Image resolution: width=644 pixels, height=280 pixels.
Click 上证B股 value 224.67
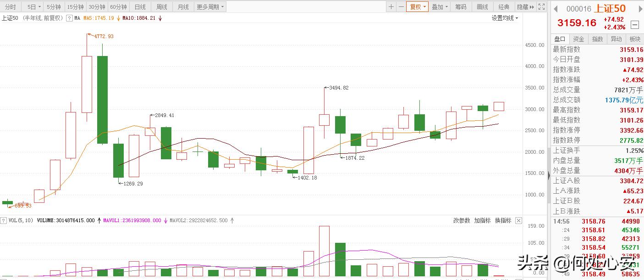[x=633, y=201]
